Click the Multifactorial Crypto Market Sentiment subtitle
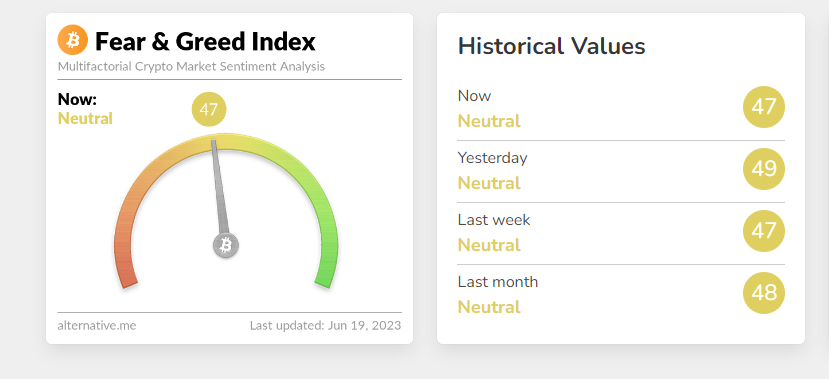This screenshot has width=829, height=379. click(191, 67)
